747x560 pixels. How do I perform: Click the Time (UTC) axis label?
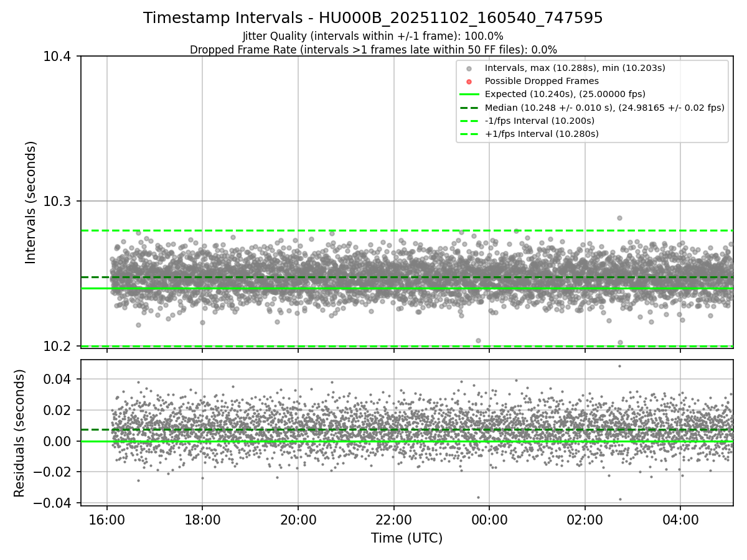coord(406,538)
